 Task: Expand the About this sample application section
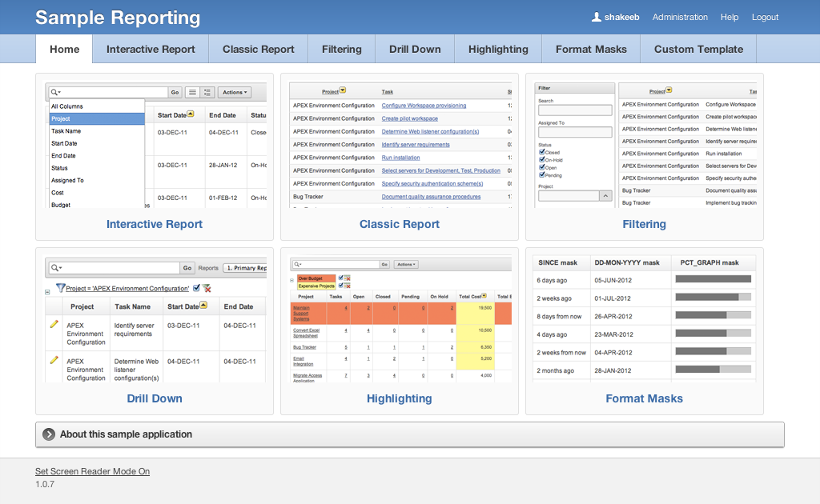(x=126, y=434)
